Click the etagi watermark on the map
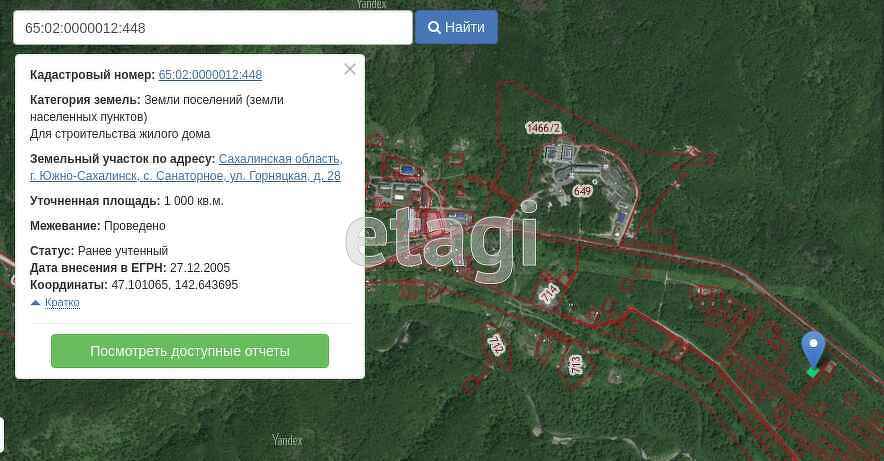The width and height of the screenshot is (884, 461). 442,240
